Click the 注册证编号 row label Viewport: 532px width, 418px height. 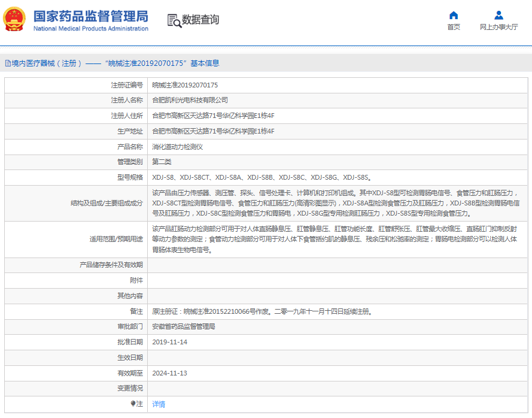click(127, 85)
